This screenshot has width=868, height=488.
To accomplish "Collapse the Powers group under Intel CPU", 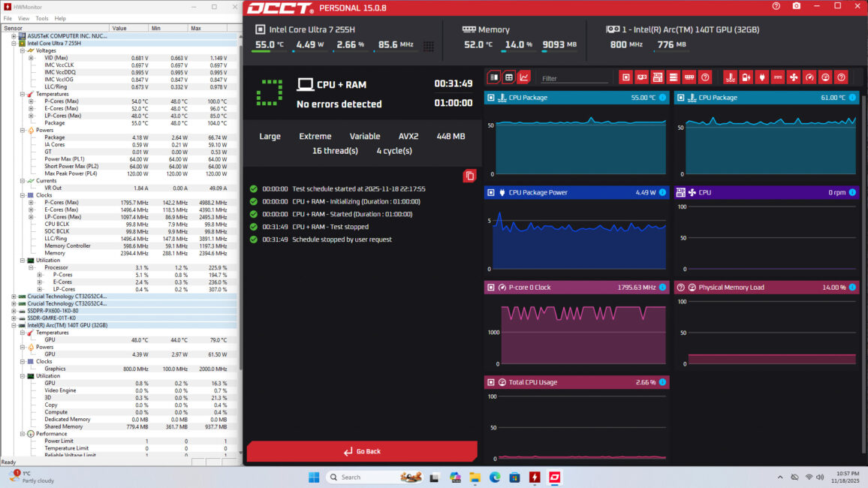I will (x=23, y=130).
